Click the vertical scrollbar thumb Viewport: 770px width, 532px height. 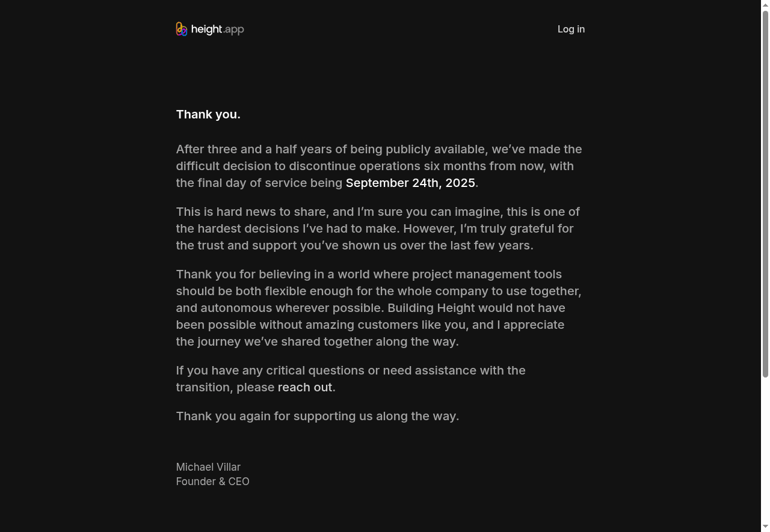[765, 192]
